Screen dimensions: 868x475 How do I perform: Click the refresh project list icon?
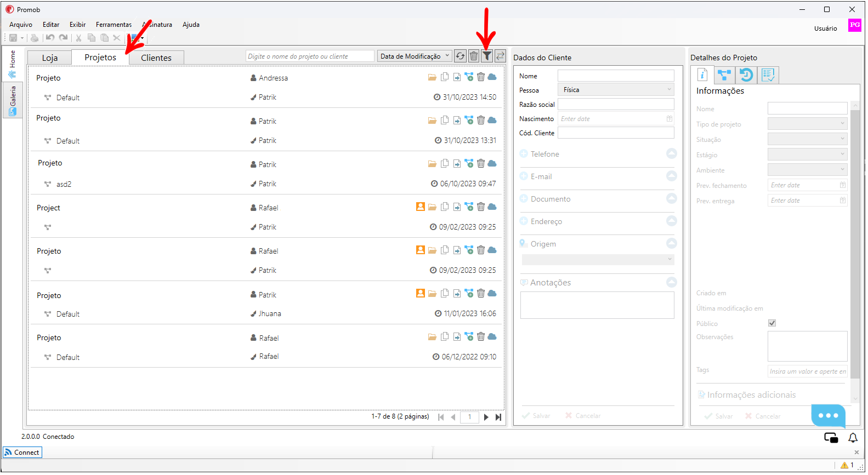pyautogui.click(x=460, y=56)
